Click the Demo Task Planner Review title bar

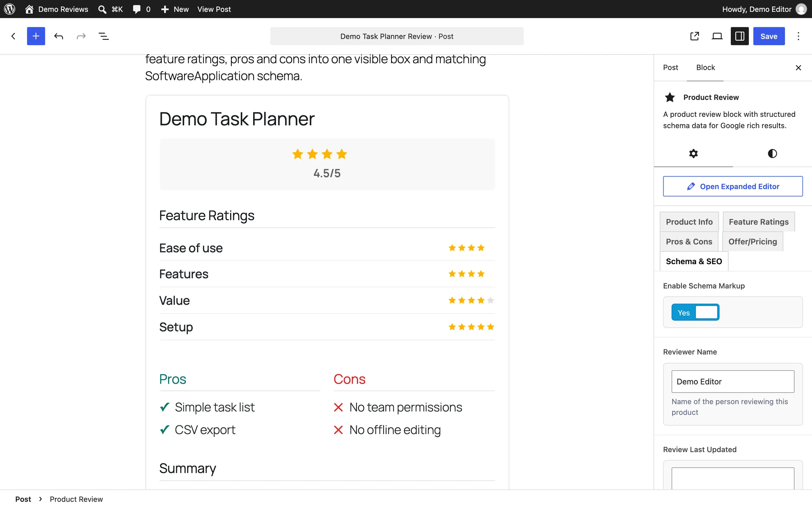click(396, 36)
